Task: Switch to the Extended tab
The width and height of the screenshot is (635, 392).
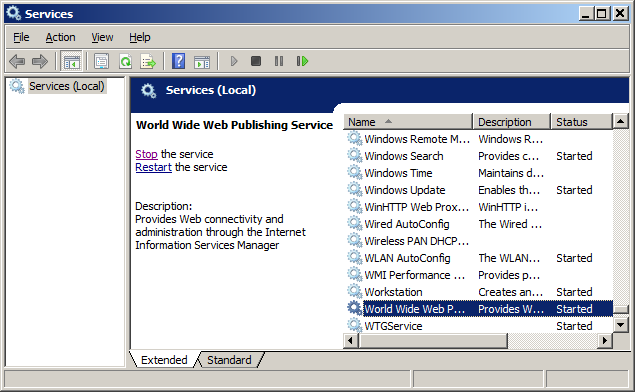Action: click(x=164, y=360)
